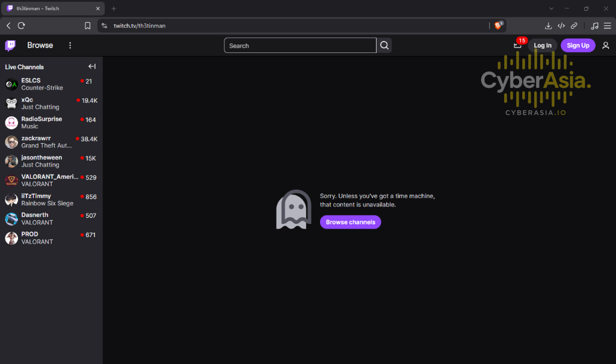This screenshot has width=616, height=364.
Task: Open the zackrawrr channel avatar
Action: pyautogui.click(x=11, y=142)
